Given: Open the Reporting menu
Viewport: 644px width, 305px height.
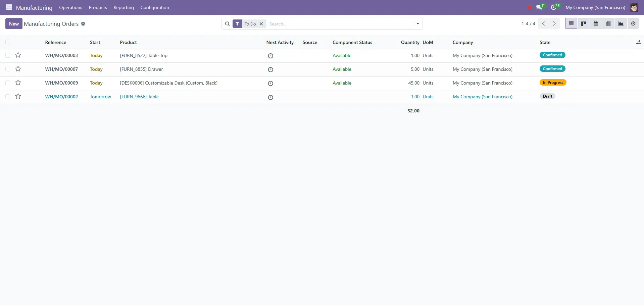Looking at the screenshot, I should [123, 7].
